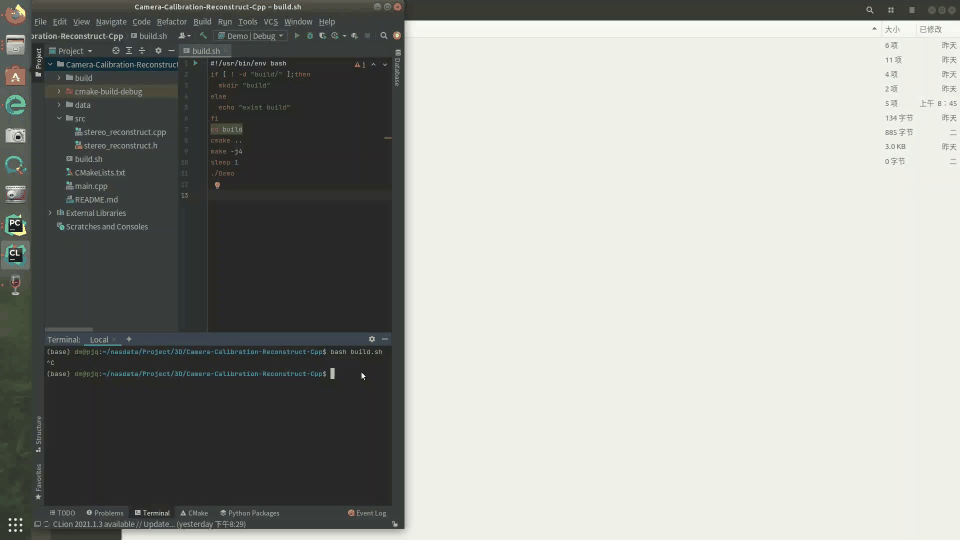
Task: Click the locate opened file icon
Action: click(x=116, y=51)
